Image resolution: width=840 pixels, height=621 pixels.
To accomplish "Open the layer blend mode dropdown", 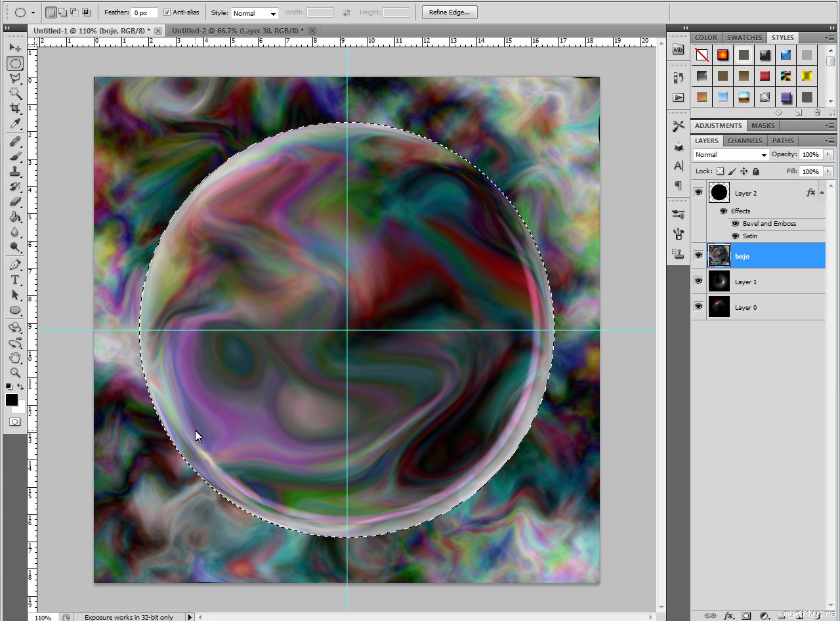I will pyautogui.click(x=730, y=155).
